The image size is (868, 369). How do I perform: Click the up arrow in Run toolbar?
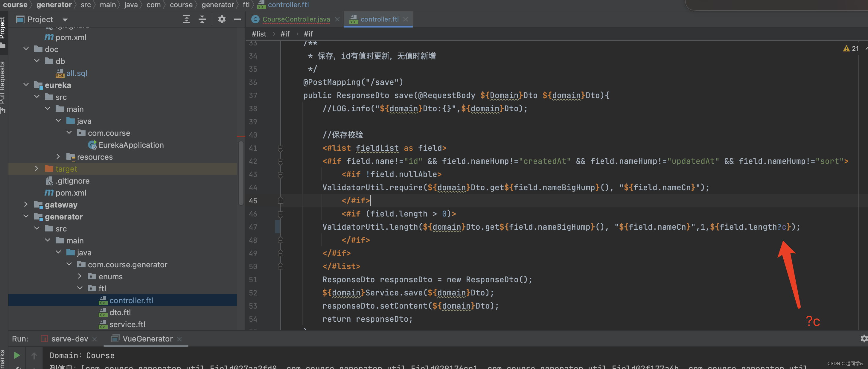pyautogui.click(x=34, y=355)
